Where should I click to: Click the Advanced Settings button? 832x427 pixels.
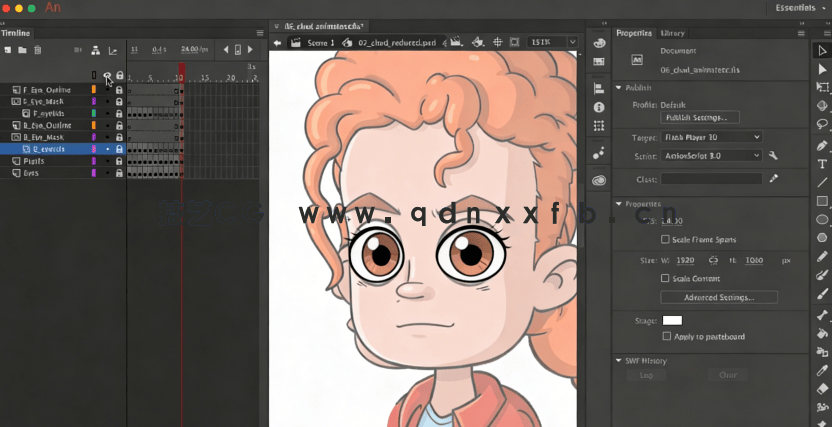click(x=719, y=297)
